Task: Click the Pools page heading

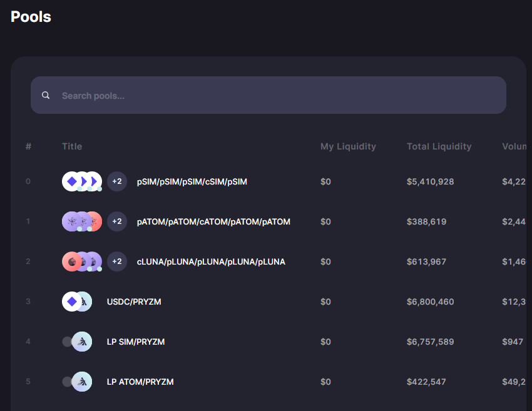Action: [x=31, y=17]
